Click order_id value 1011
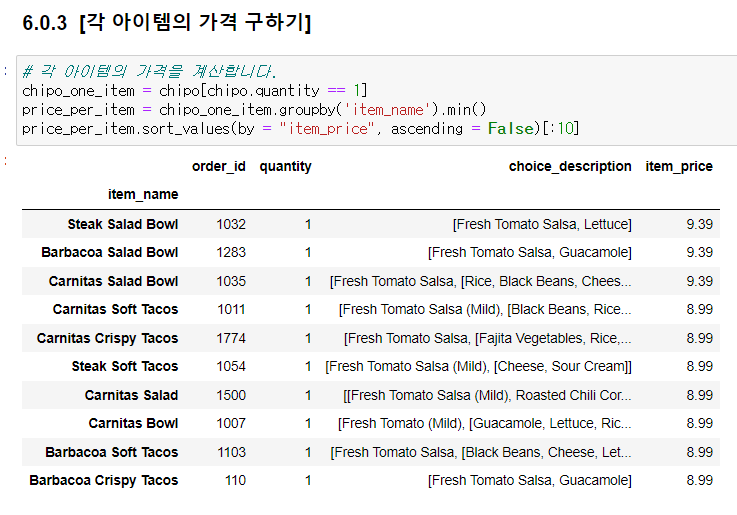Image resolution: width=737 pixels, height=515 pixels. (231, 309)
